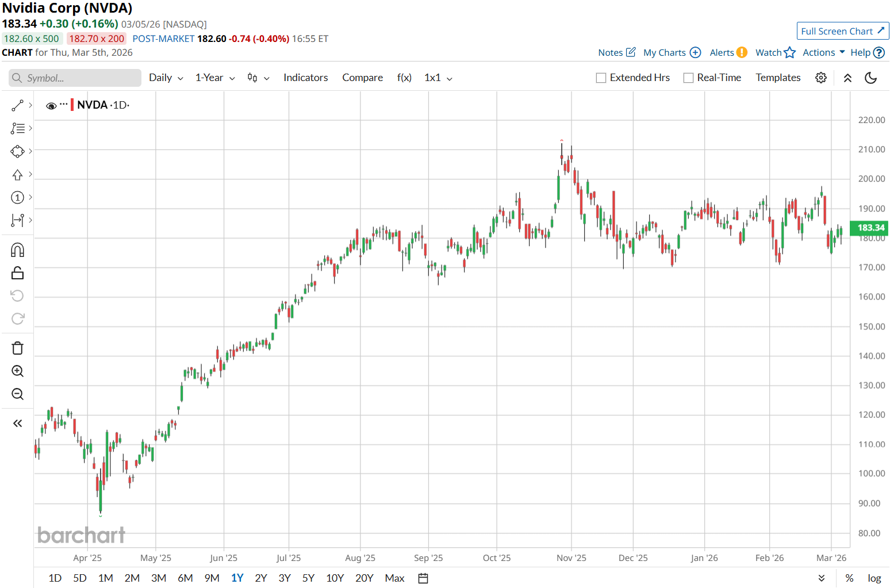Click the Watch star icon

pyautogui.click(x=790, y=52)
